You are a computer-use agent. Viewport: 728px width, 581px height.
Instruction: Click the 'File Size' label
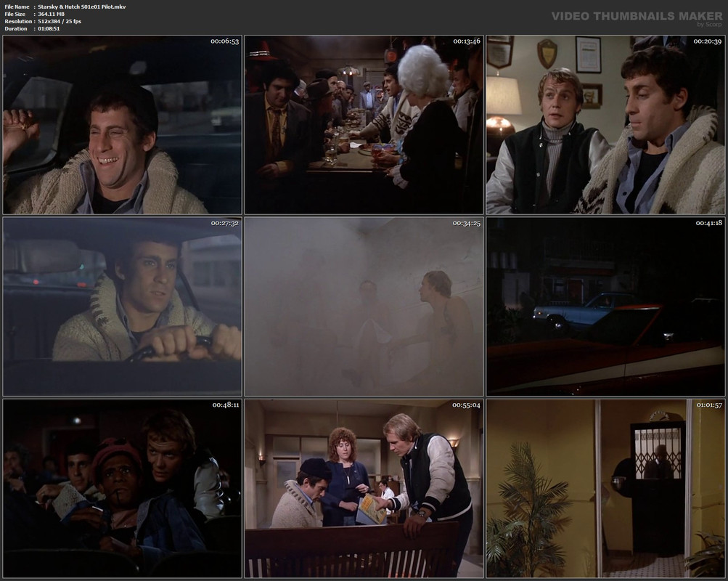(x=15, y=14)
